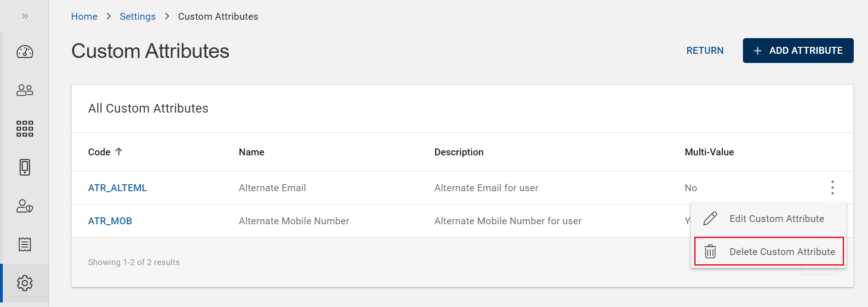The width and height of the screenshot is (868, 307).
Task: Open the user security shield icon
Action: pos(25,206)
